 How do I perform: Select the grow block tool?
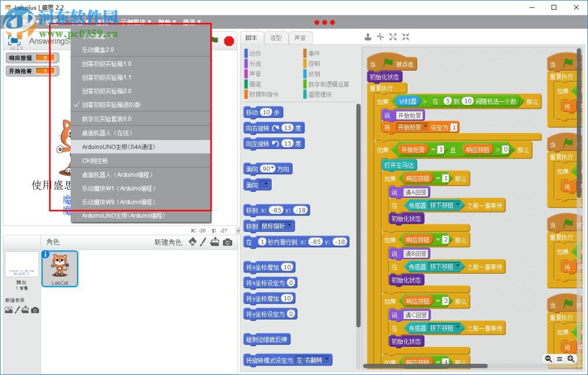coord(393,36)
